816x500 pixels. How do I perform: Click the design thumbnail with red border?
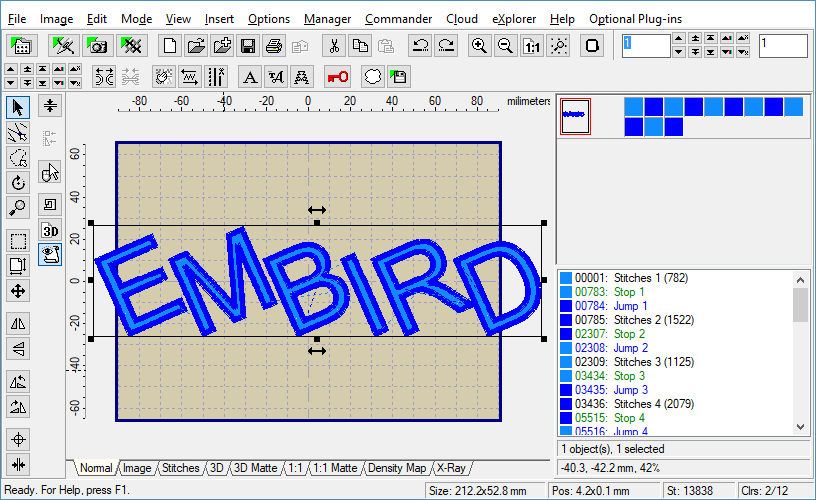[x=575, y=116]
